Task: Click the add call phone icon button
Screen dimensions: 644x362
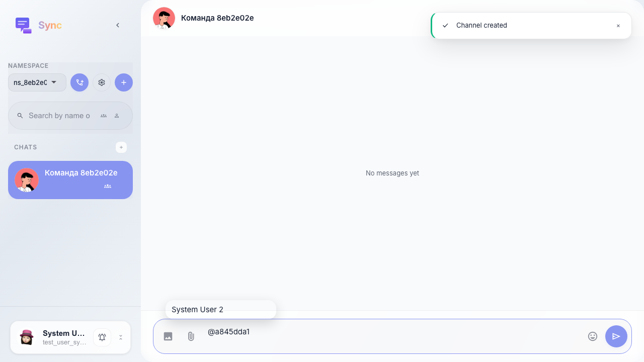Action: (x=79, y=82)
